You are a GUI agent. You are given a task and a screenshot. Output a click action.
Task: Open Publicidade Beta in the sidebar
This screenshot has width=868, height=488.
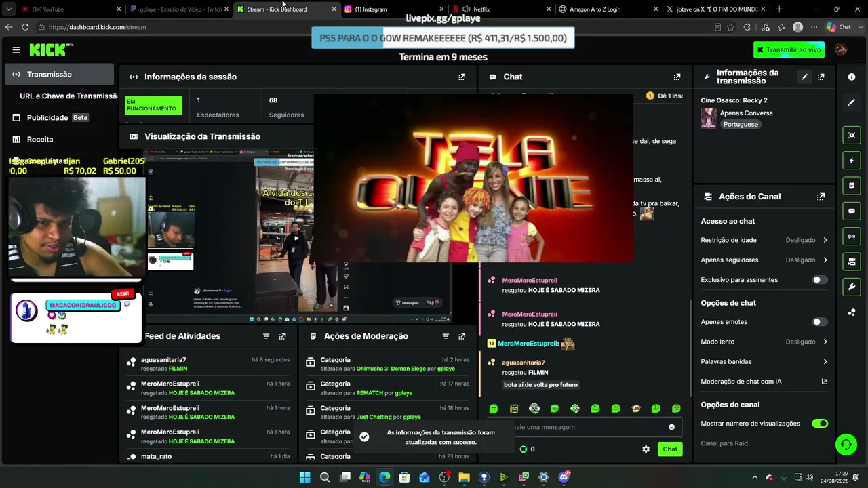coord(60,117)
